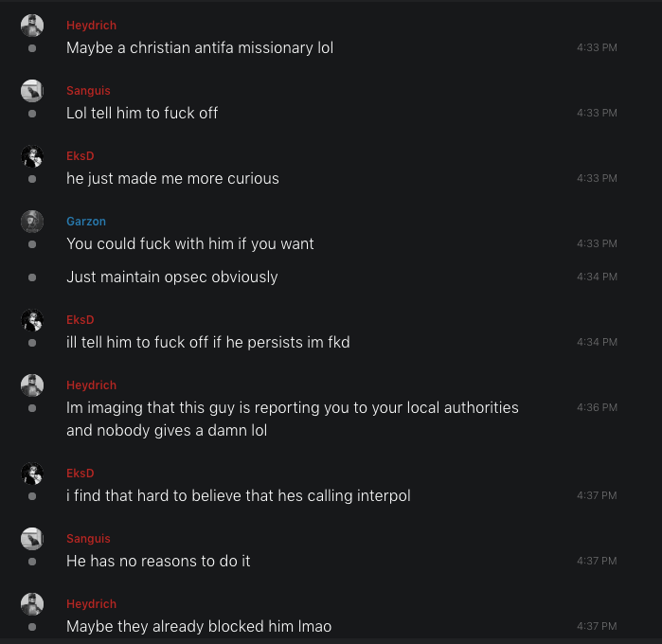
Task: Select the message "Just maintain opsec obviously"
Action: 172,277
